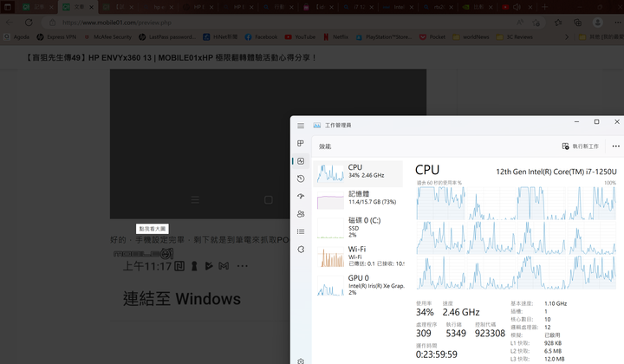Click processor name 12th Gen Intel Core i7-1250U
624x364 pixels.
coord(556,172)
